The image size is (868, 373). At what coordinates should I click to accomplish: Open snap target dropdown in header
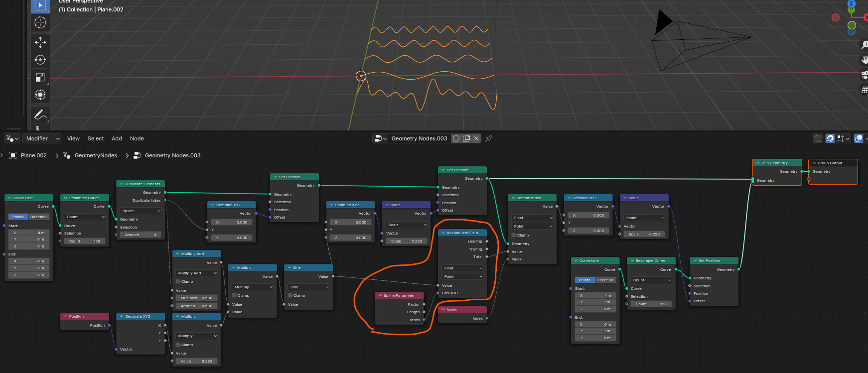coord(843,138)
